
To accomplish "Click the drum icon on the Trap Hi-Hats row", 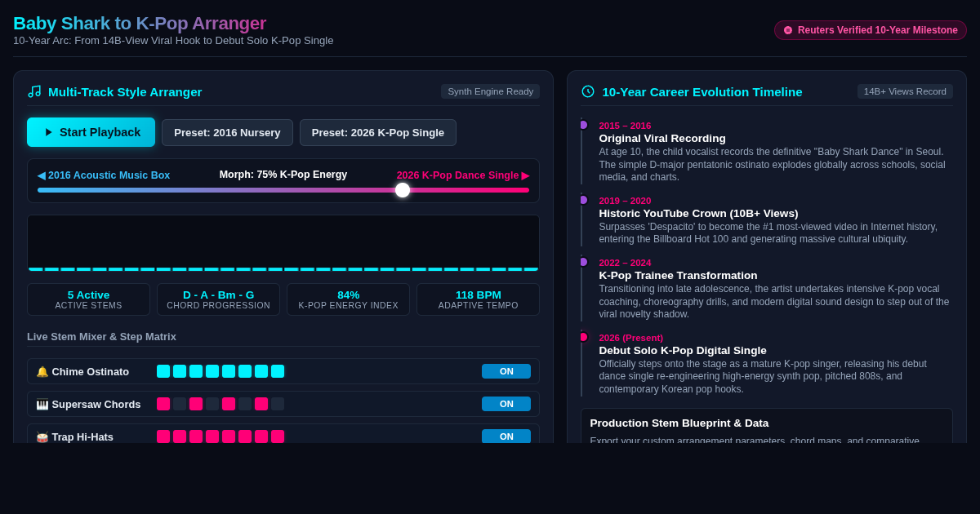I will [x=42, y=436].
